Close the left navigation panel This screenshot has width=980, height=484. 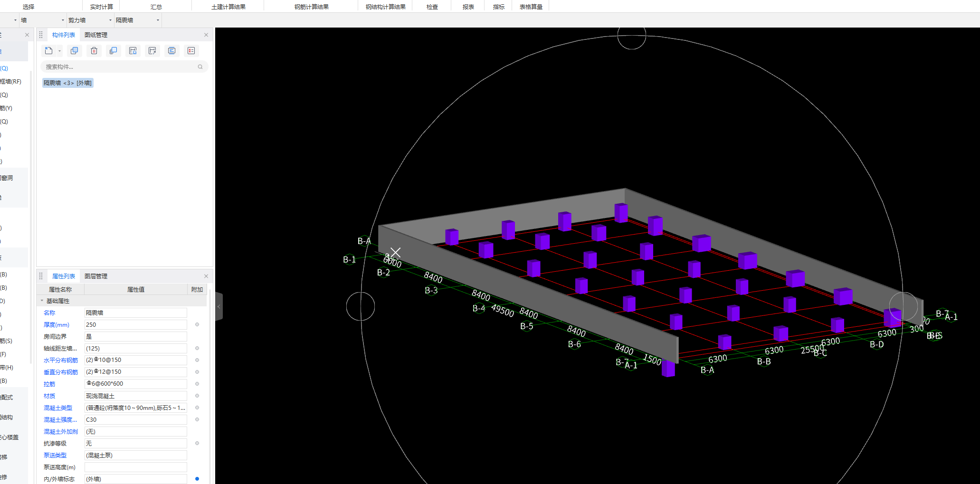tap(27, 35)
